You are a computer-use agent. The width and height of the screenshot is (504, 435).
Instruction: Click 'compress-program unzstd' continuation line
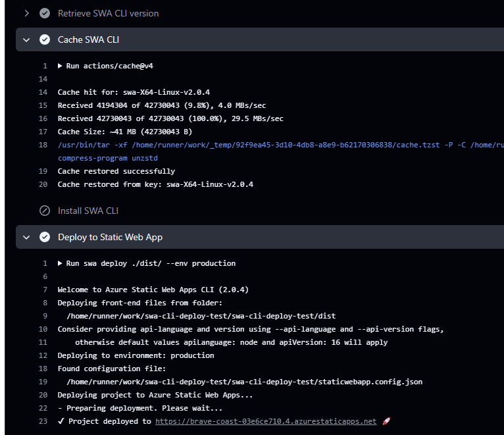click(108, 158)
